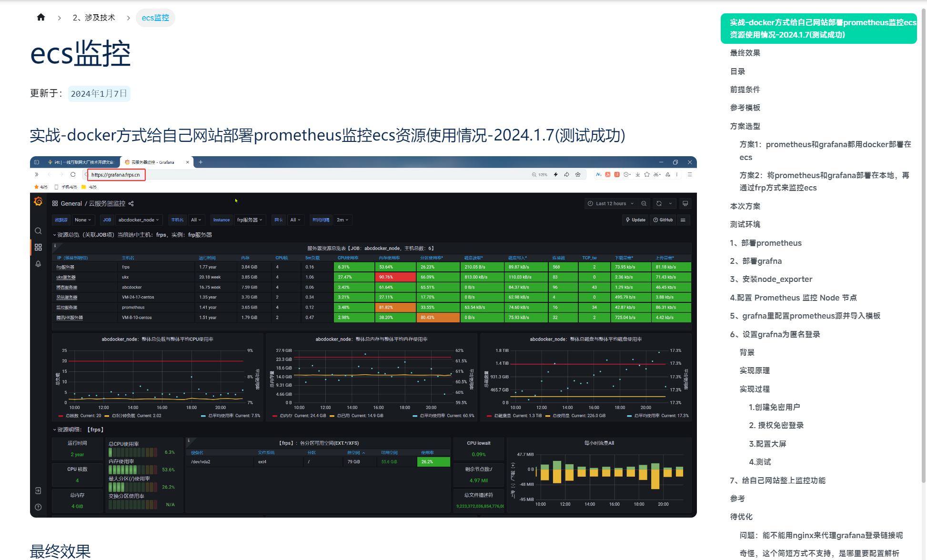Image resolution: width=927 pixels, height=560 pixels.
Task: Click the browser back arrow in screenshot
Action: pos(49,175)
